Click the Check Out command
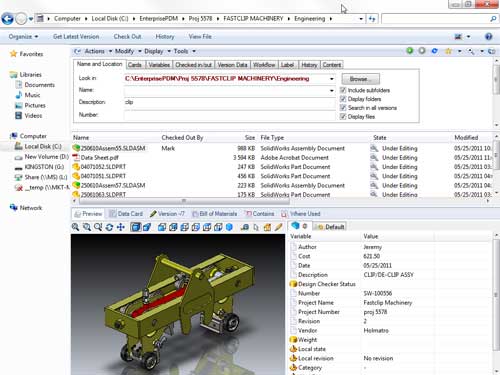 click(x=127, y=36)
